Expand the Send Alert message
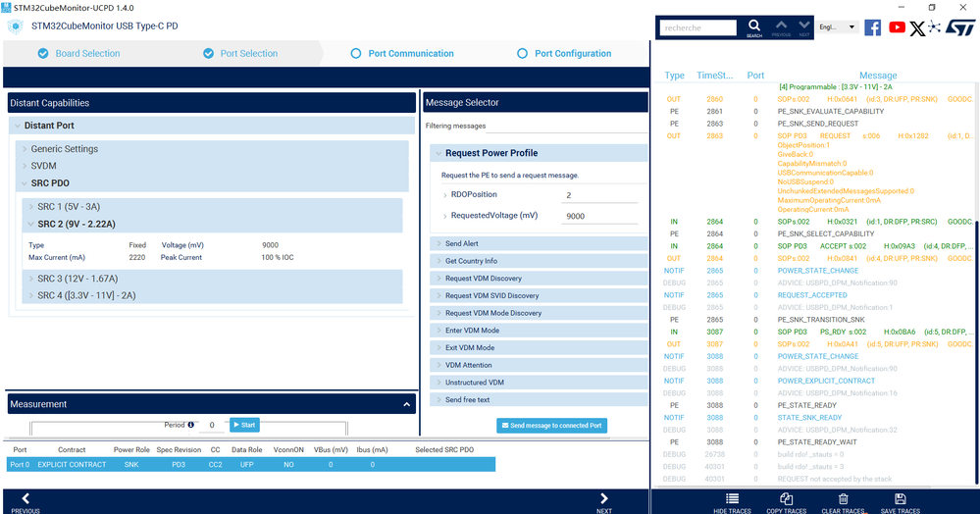The width and height of the screenshot is (980, 514). [x=438, y=244]
